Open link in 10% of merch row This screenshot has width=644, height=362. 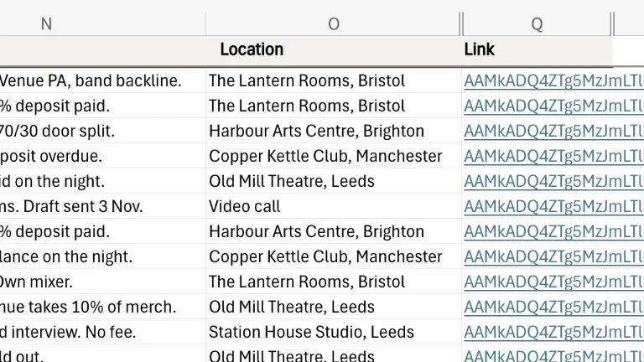point(553,307)
